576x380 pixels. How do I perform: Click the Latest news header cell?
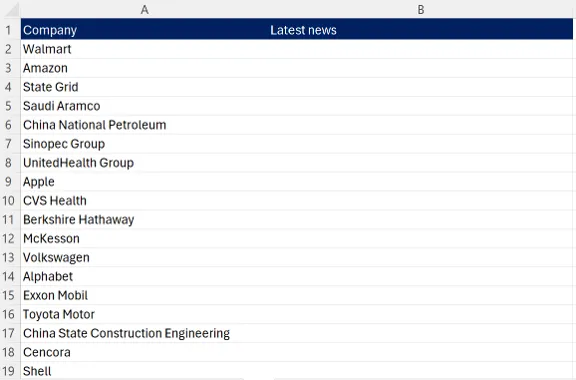tap(421, 30)
